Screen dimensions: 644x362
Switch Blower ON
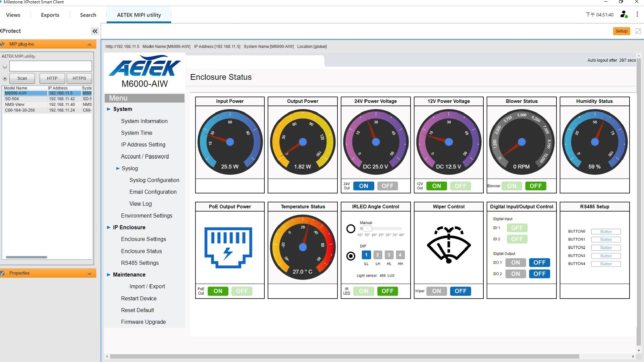pos(512,186)
